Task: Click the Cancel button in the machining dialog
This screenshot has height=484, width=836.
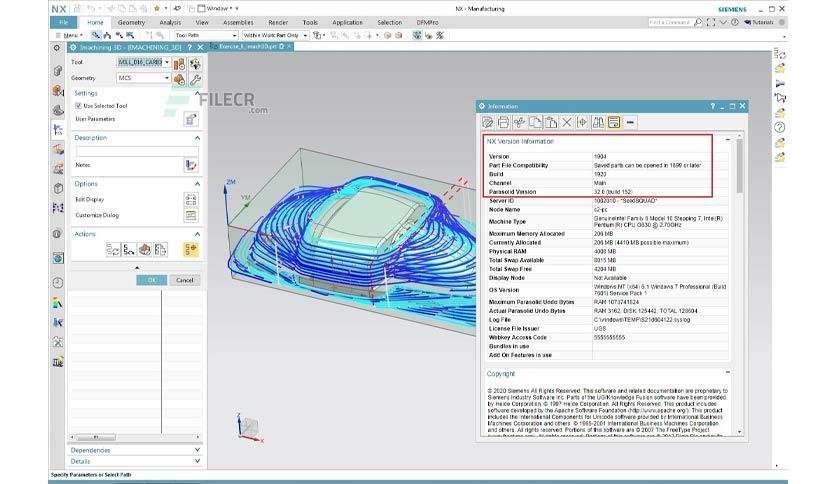Action: coord(184,280)
